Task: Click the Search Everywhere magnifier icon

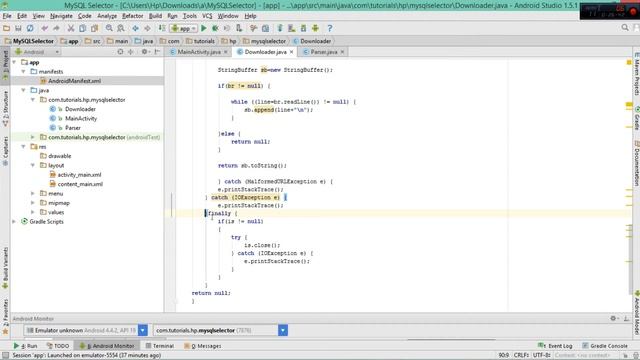Action: [625, 28]
